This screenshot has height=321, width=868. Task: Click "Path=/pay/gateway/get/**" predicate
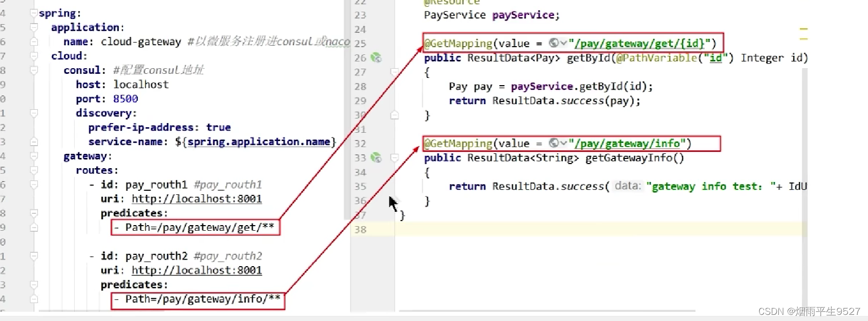200,227
